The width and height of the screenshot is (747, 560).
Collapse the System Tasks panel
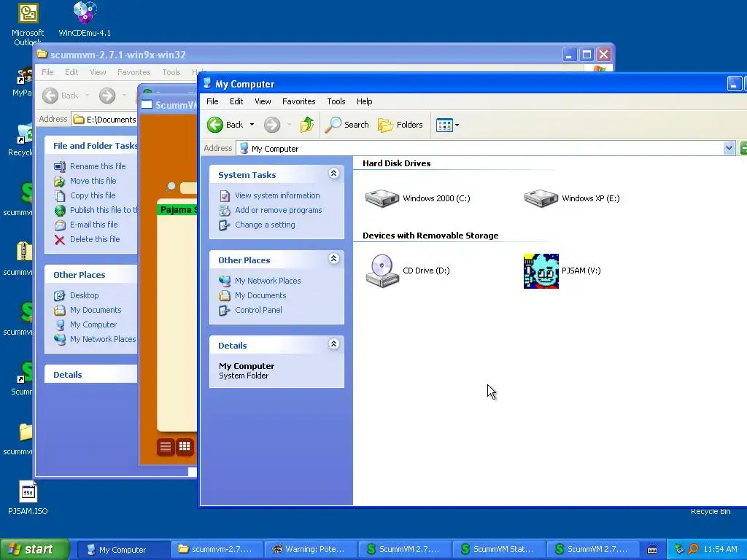coord(334,174)
